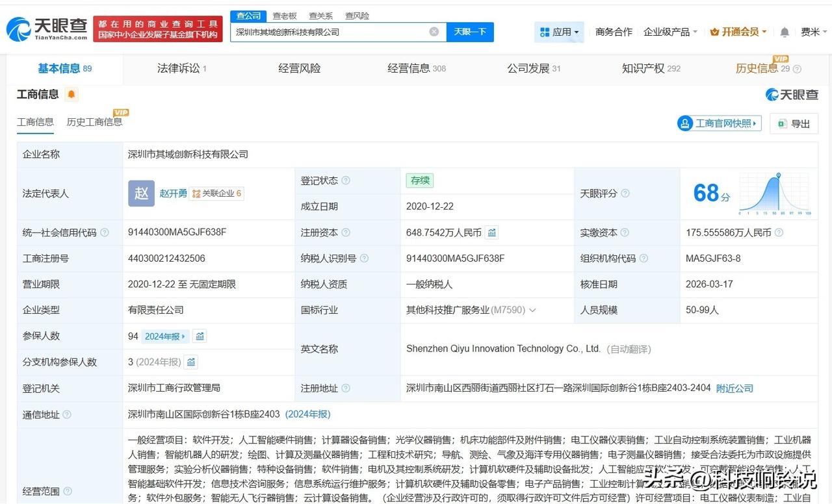The image size is (832, 504).
Task: Open help icon next to 登记状态
Action: coord(346,181)
